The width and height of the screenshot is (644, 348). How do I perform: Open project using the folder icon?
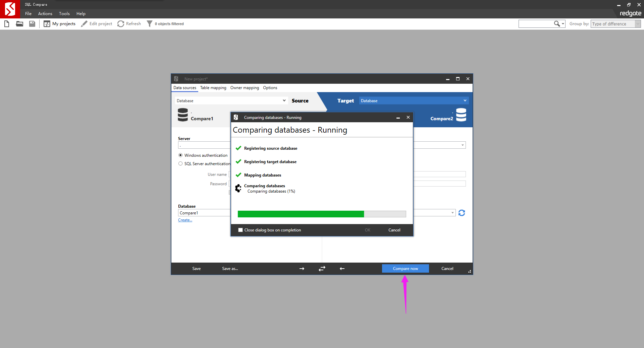tap(19, 24)
